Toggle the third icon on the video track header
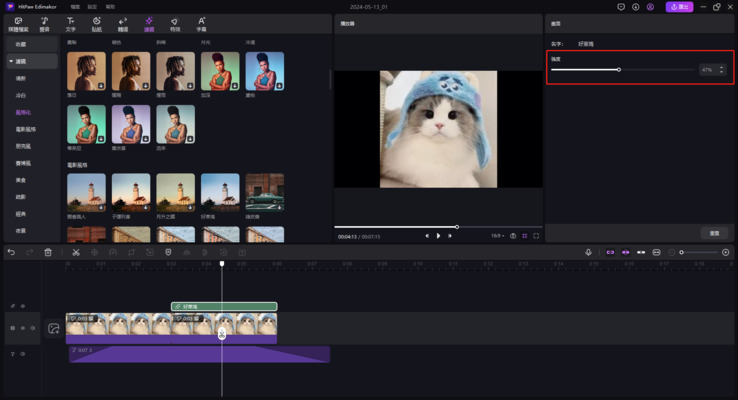The image size is (738, 400). [32, 328]
